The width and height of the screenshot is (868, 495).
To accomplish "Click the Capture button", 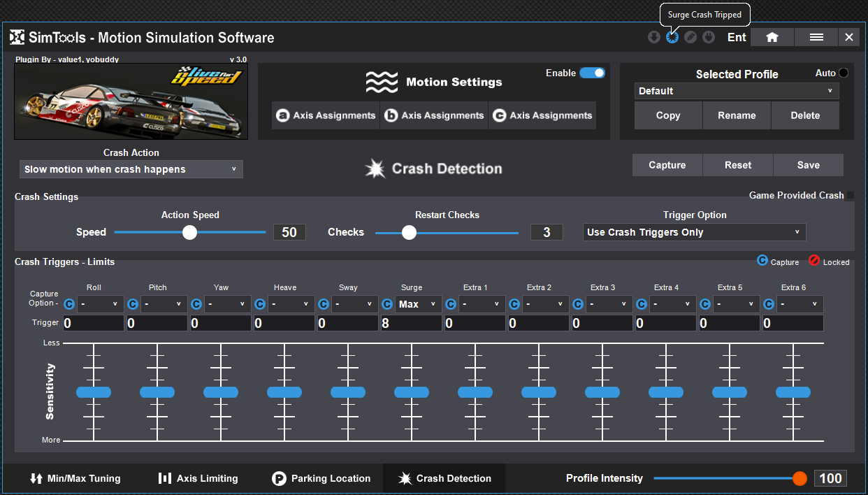I will [x=667, y=165].
